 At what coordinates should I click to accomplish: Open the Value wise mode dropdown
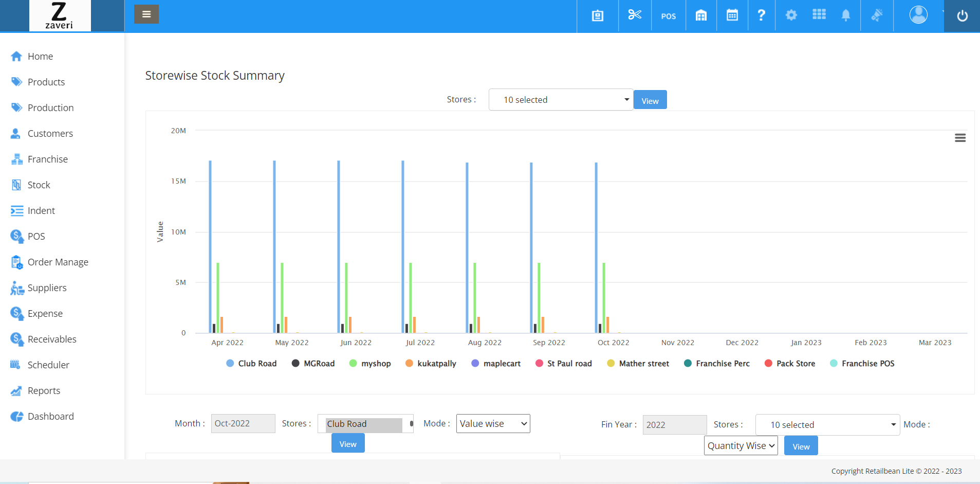(x=493, y=424)
